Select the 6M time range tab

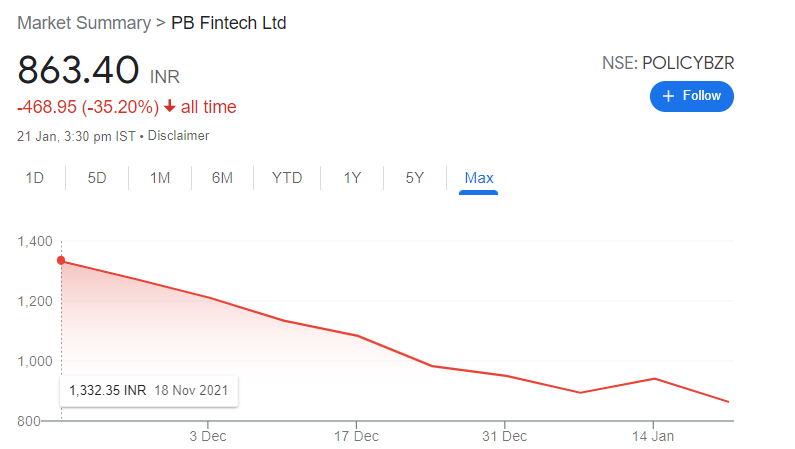point(222,178)
